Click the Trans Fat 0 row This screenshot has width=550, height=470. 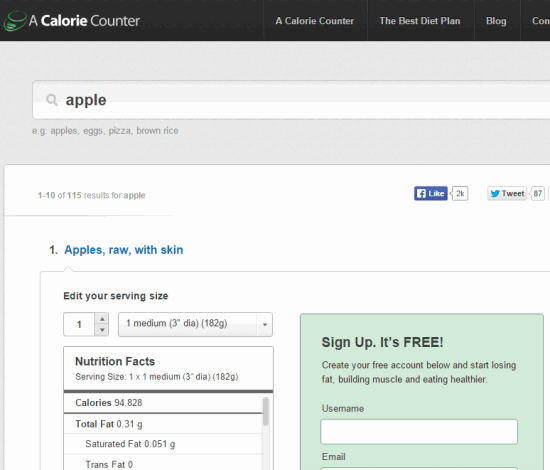point(163,463)
